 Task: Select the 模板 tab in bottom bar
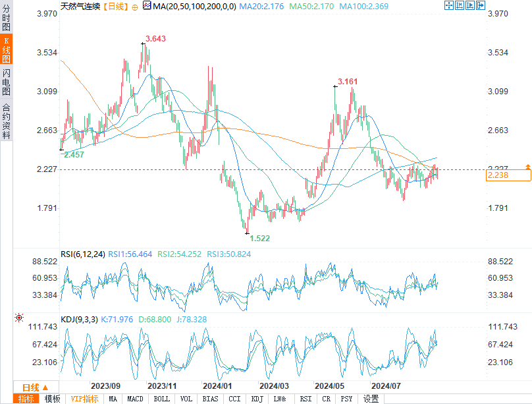pos(53,399)
